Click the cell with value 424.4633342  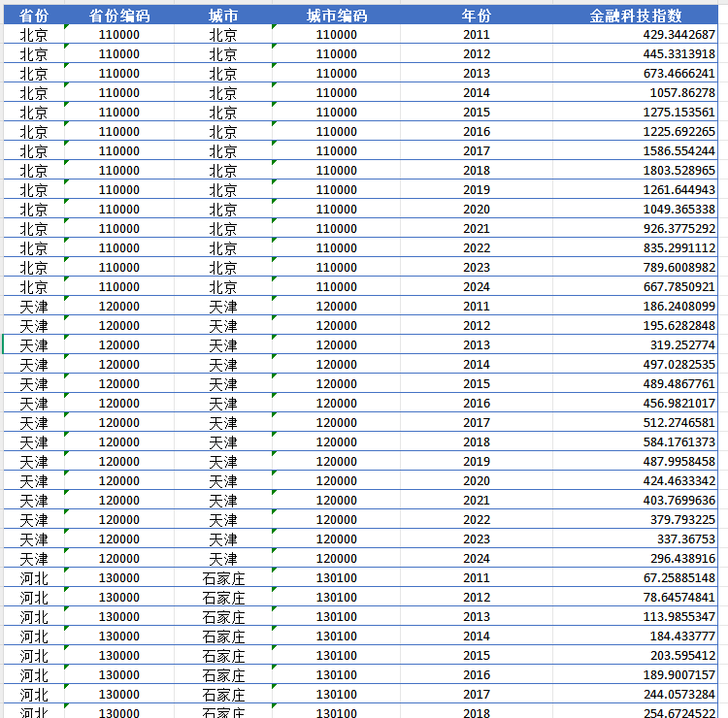pos(635,481)
